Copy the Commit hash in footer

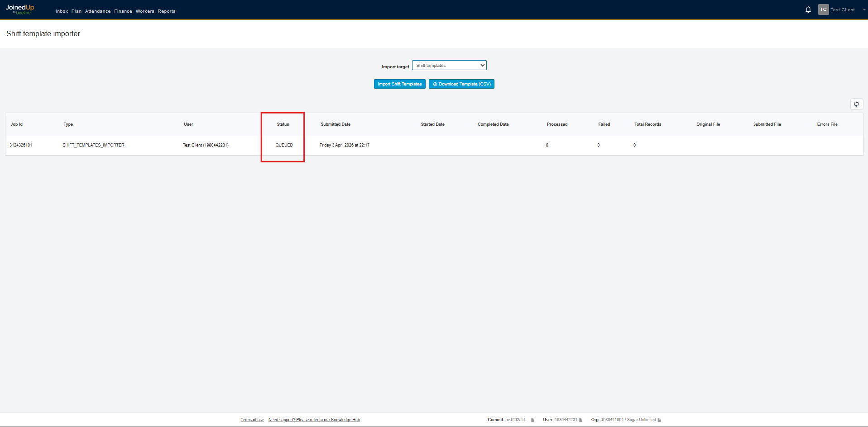[532, 420]
